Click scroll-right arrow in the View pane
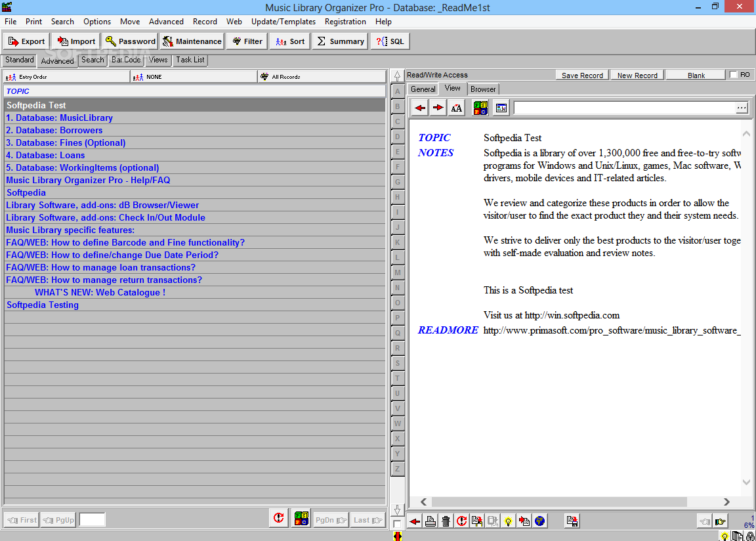The image size is (756, 541). pos(726,502)
